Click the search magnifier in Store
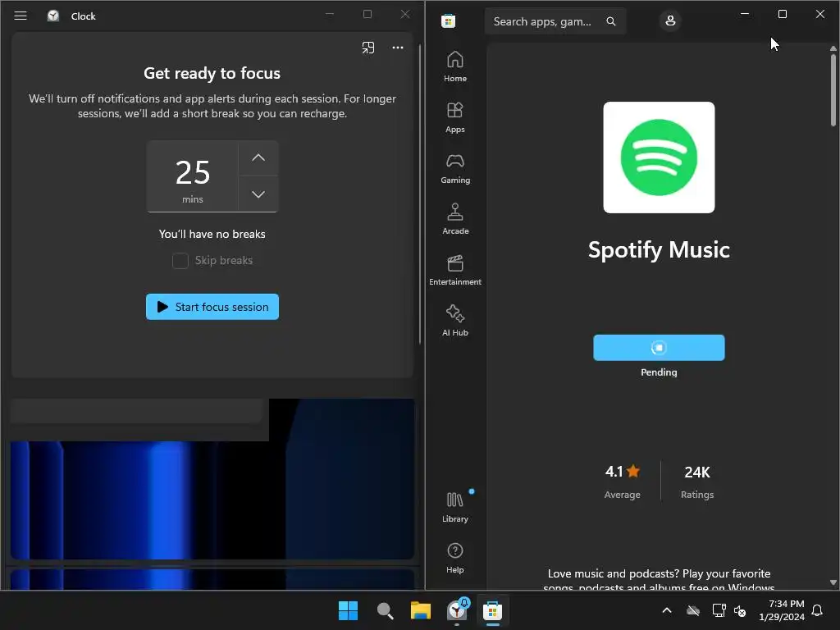This screenshot has width=840, height=630. [610, 21]
